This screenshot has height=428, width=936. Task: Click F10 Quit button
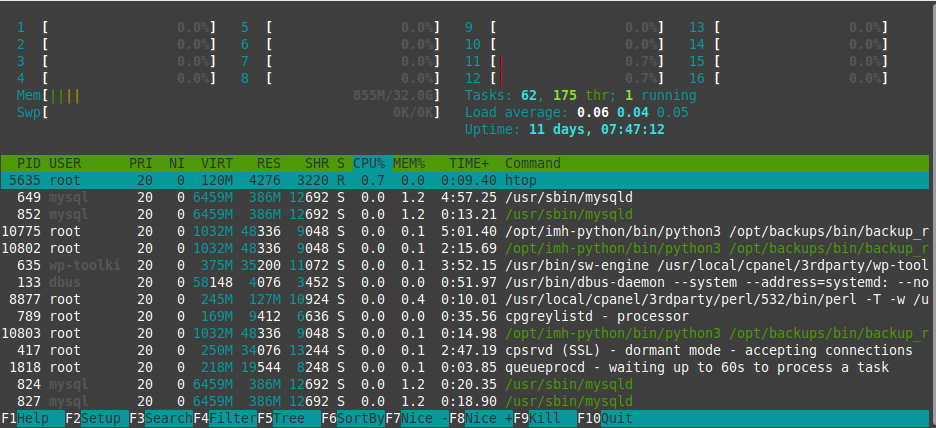click(605, 418)
